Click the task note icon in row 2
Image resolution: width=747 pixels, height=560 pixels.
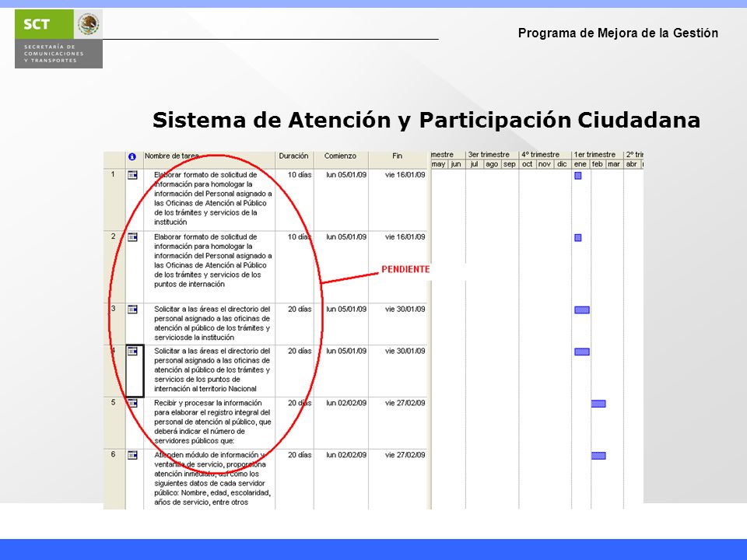pyautogui.click(x=132, y=237)
